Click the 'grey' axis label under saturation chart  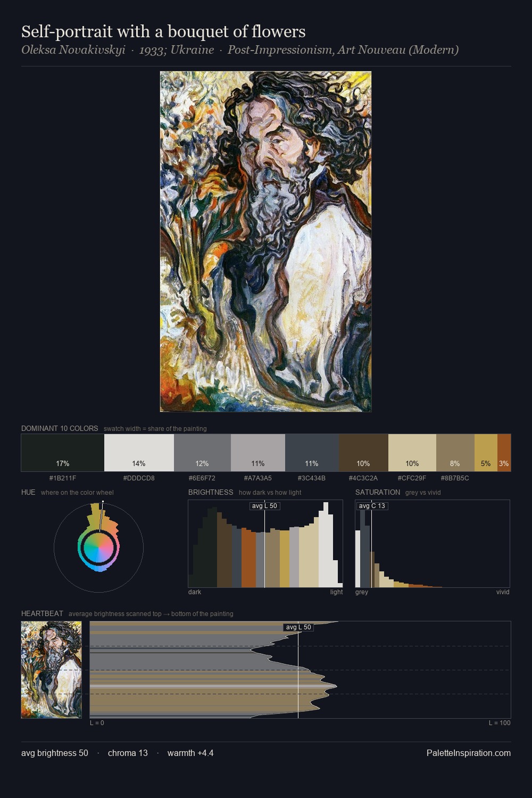pos(362,592)
